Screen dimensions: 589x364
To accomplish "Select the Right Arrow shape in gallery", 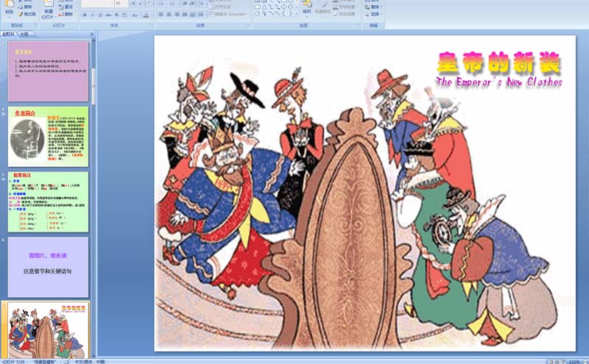I will pyautogui.click(x=283, y=7).
